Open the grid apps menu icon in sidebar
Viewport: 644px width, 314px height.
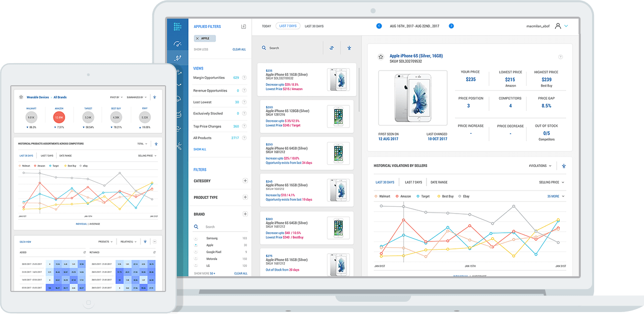(x=178, y=26)
